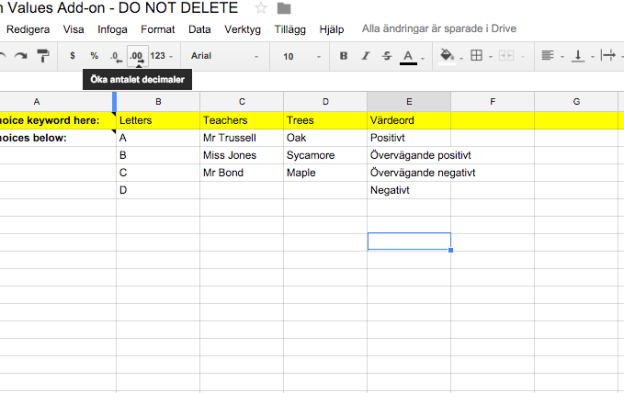624x393 pixels.
Task: Toggle bold formatting
Action: point(343,56)
